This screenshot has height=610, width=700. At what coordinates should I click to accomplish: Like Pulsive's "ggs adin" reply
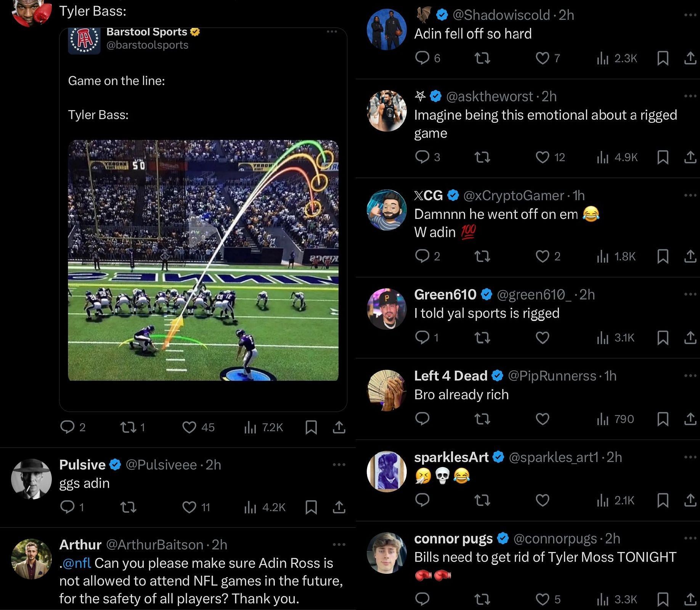click(189, 507)
